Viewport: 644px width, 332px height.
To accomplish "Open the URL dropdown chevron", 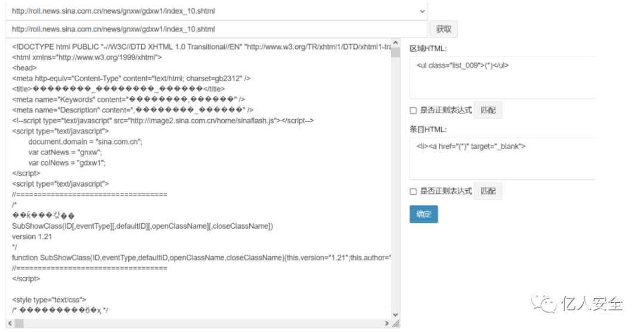I will coord(422,11).
